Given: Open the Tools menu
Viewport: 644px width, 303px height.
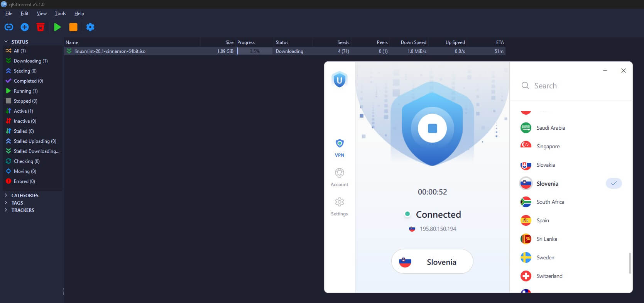Looking at the screenshot, I should pos(60,14).
